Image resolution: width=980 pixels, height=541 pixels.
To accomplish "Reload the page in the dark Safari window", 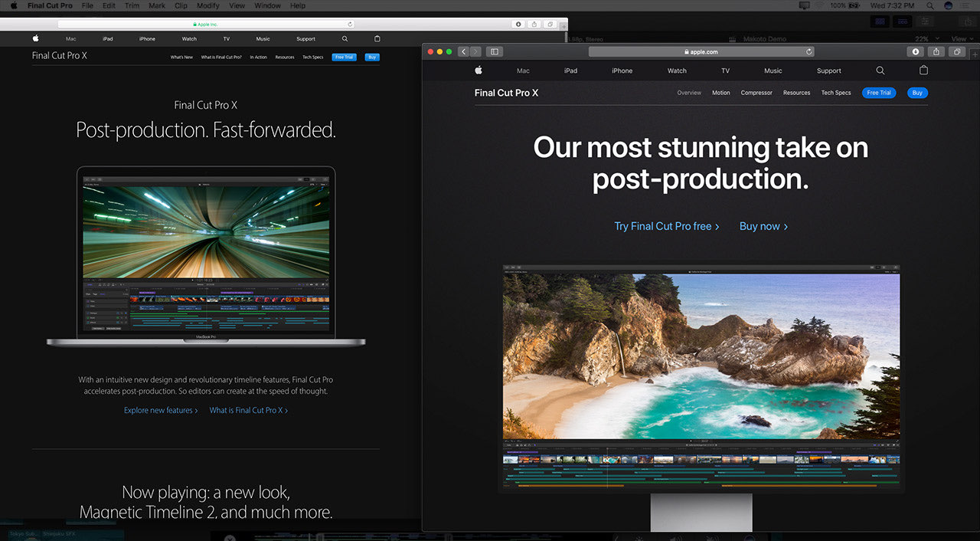I will 808,51.
